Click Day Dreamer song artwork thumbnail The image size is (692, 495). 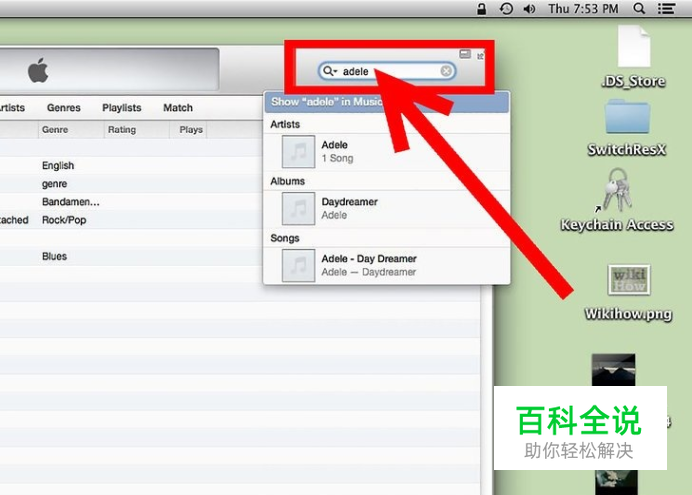(x=298, y=266)
